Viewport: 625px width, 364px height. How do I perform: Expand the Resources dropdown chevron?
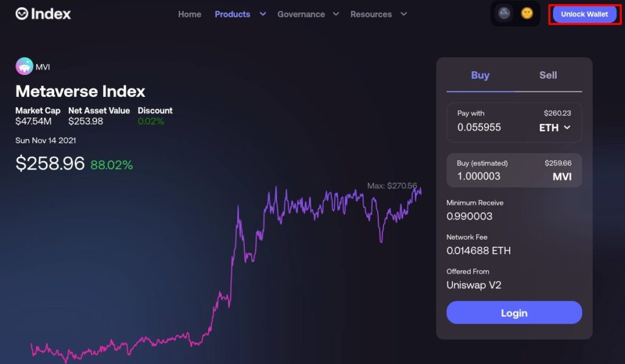[404, 14]
